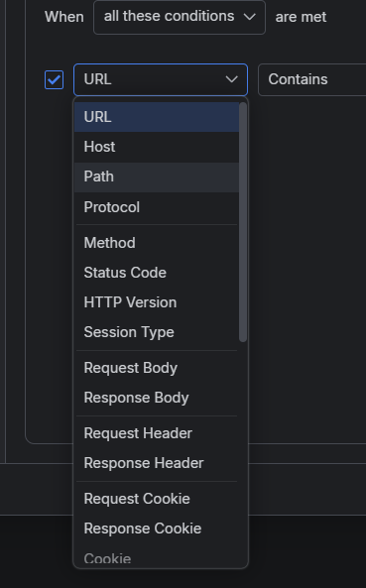Open the 'all these conditions' dropdown
The image size is (366, 588).
tap(180, 17)
